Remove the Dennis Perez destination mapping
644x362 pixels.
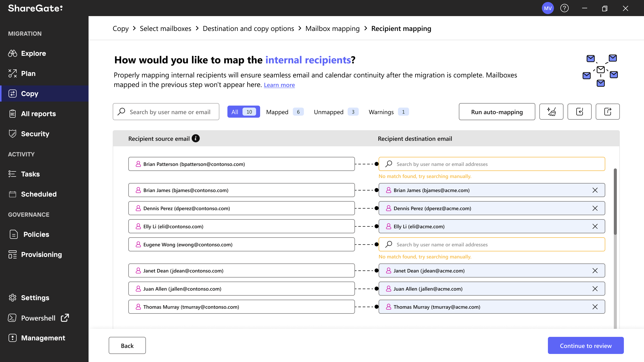point(595,208)
